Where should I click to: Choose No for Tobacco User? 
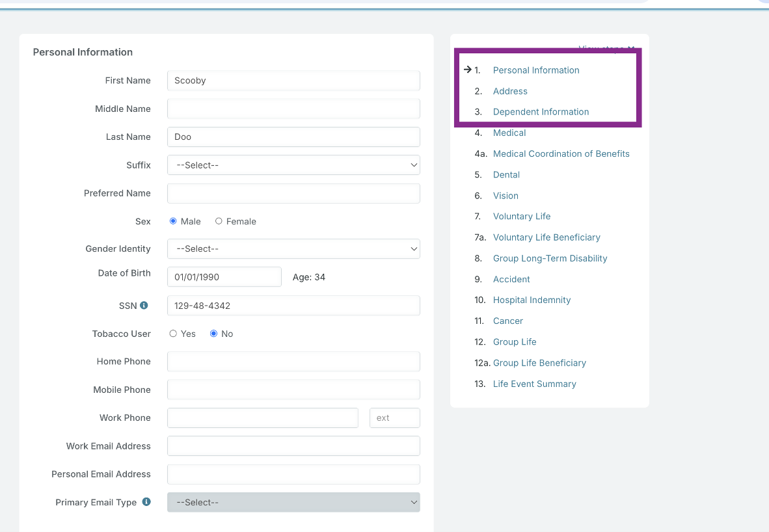click(x=213, y=334)
